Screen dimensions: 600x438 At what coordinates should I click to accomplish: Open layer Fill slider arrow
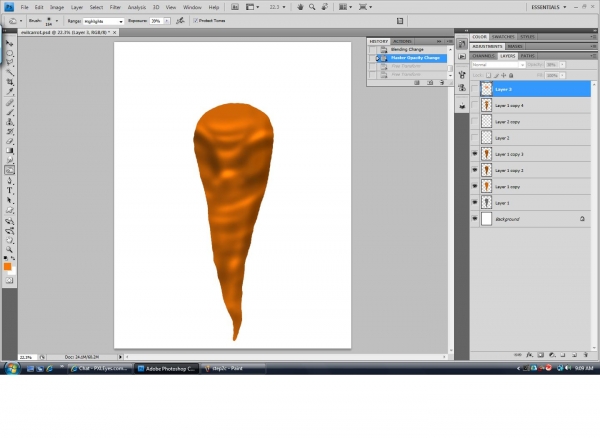(x=562, y=75)
